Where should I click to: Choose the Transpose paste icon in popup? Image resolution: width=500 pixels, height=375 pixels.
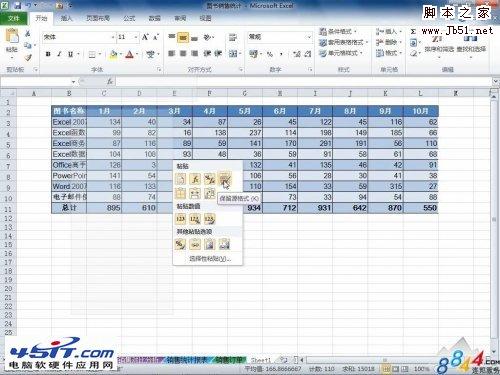coord(209,193)
